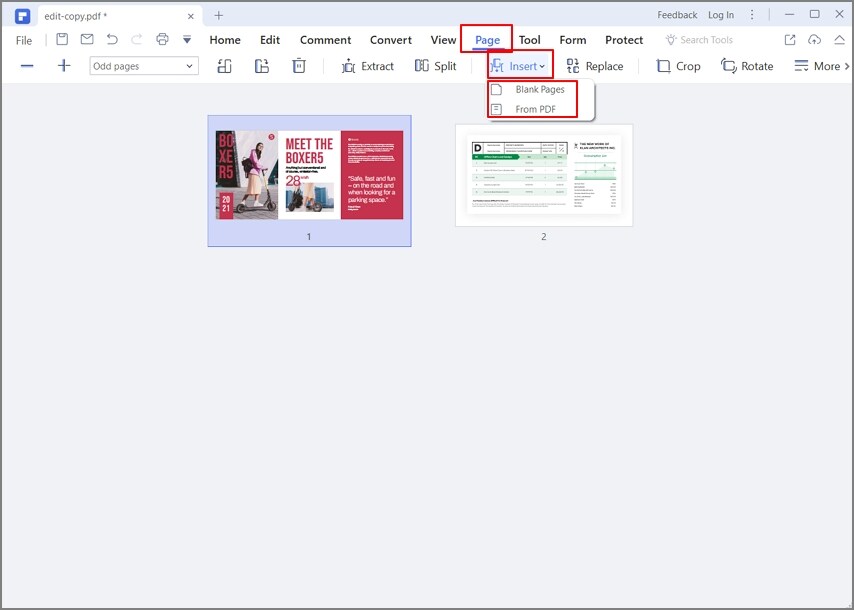Open the Odd pages dropdown

143,65
